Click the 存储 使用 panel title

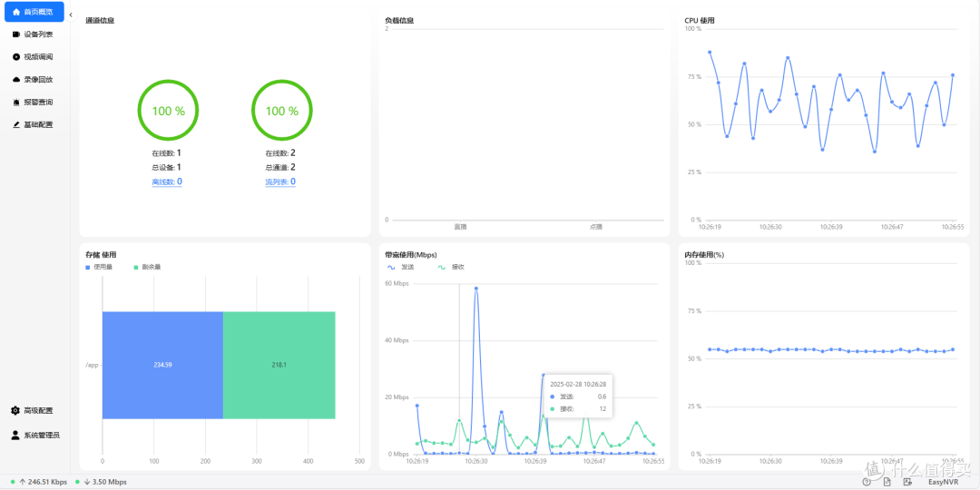101,255
